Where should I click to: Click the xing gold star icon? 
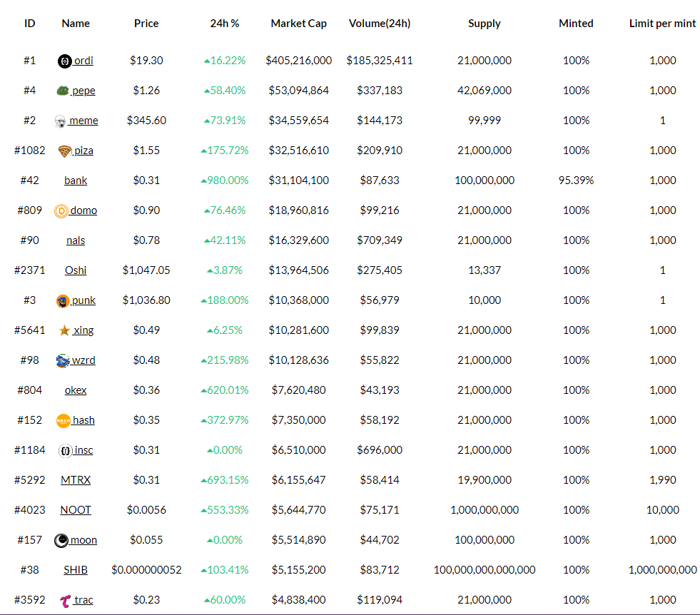pyautogui.click(x=65, y=331)
